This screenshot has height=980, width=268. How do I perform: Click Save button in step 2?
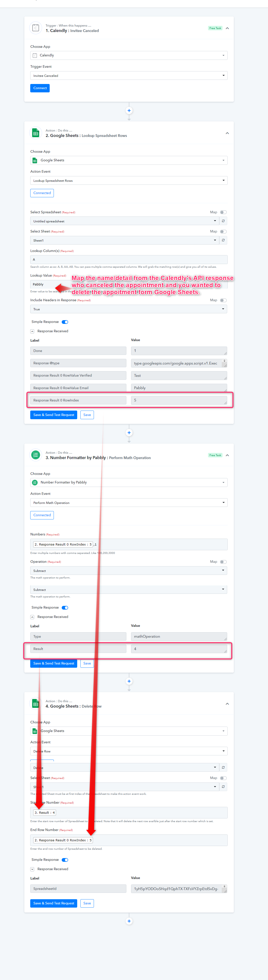coord(87,415)
